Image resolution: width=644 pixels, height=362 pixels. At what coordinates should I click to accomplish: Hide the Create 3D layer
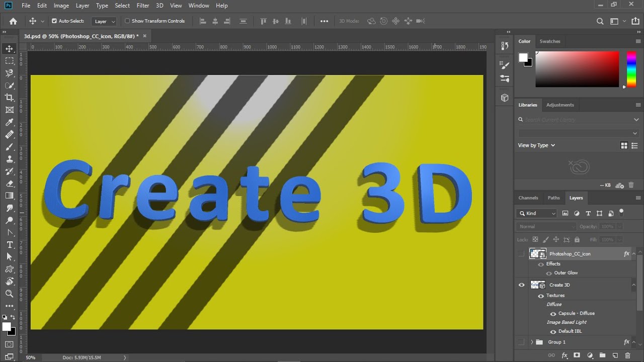pos(521,285)
